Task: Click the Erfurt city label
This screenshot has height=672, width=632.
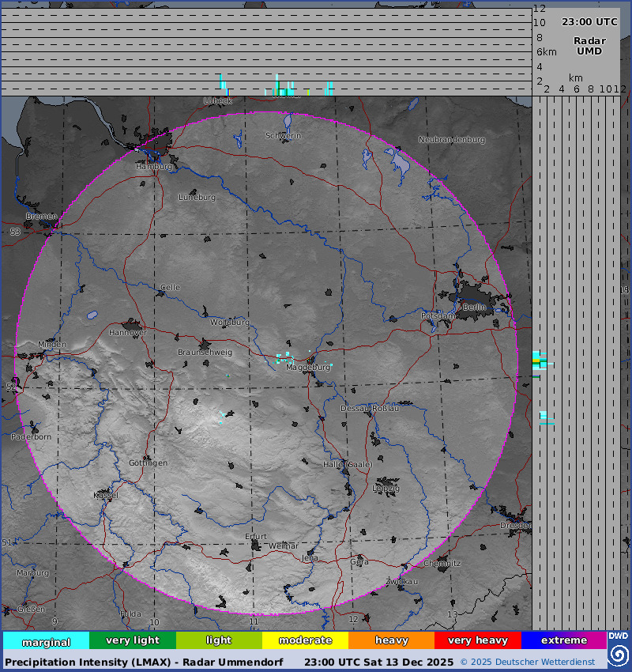Action: click(x=256, y=536)
